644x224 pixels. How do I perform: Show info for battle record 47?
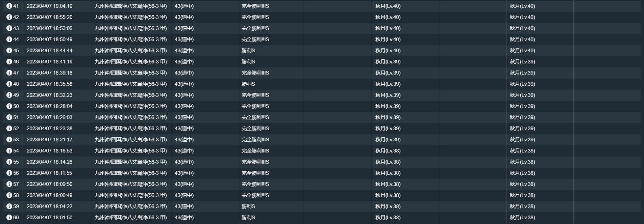pos(9,73)
